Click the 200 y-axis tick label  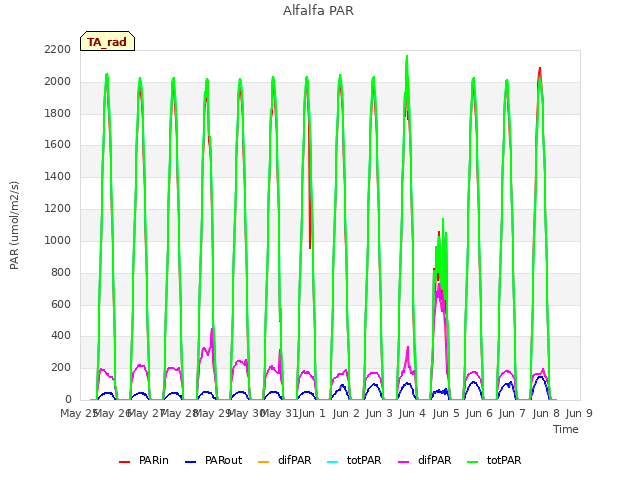coord(61,368)
